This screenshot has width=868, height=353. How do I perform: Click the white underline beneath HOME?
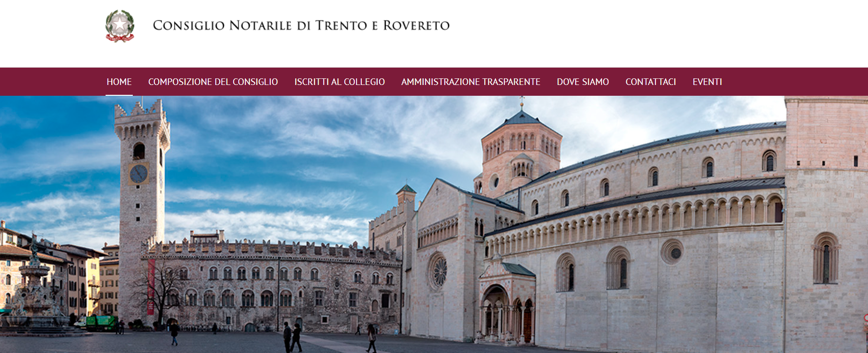(x=119, y=95)
